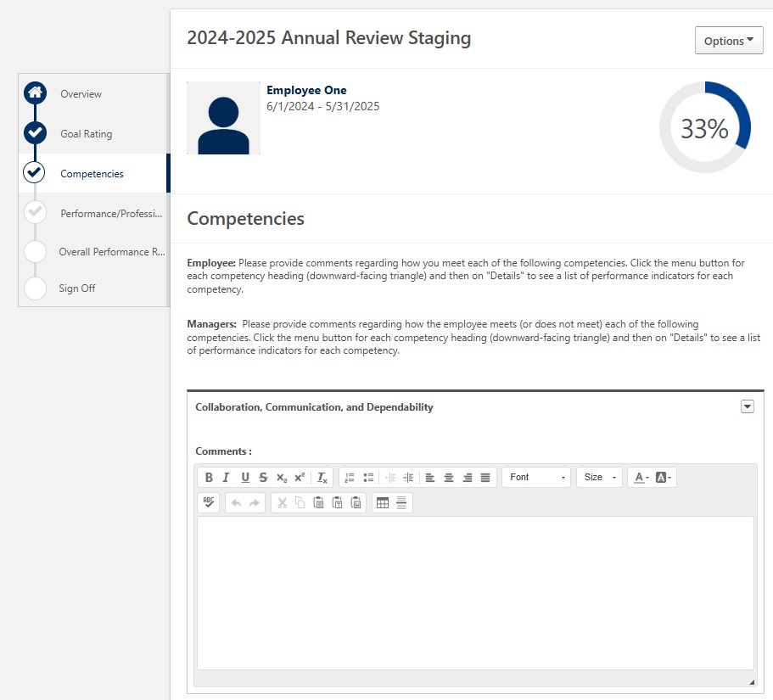Insert a numbered list
The width and height of the screenshot is (773, 700).
[x=350, y=477]
